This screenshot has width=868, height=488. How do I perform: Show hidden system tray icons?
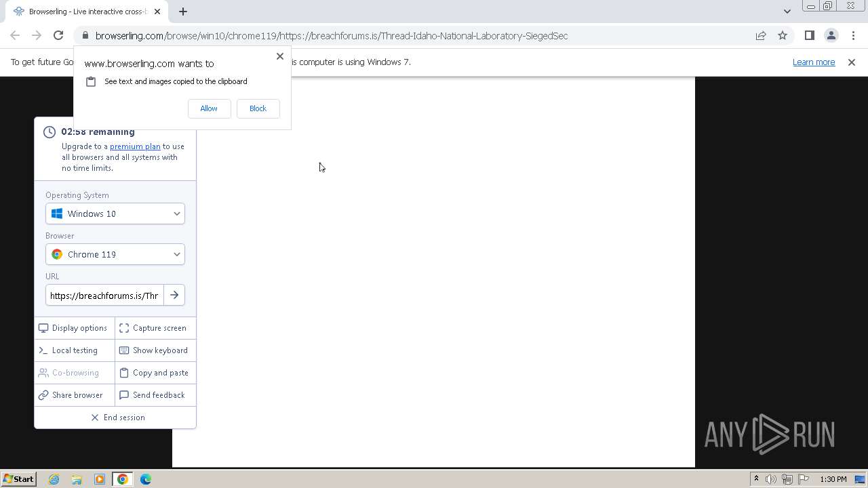point(756,479)
